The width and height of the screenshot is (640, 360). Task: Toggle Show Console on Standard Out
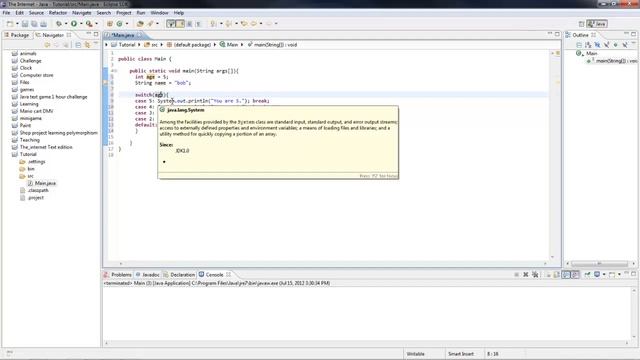(x=566, y=275)
